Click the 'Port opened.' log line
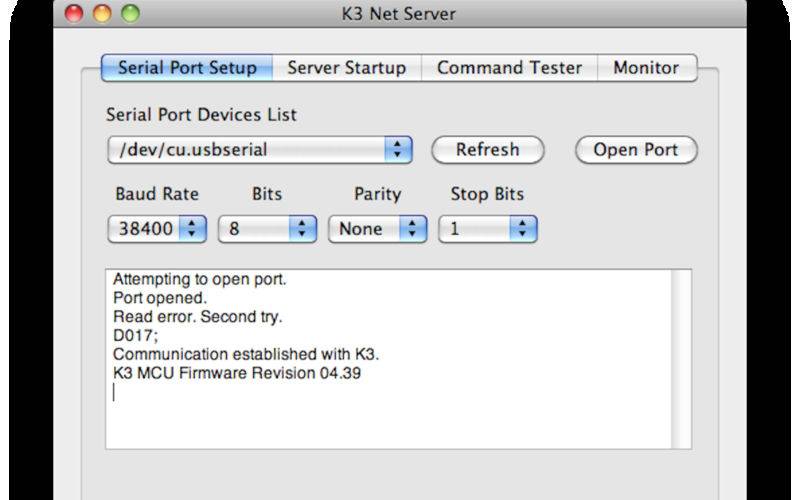The height and width of the screenshot is (500, 800). click(x=160, y=298)
